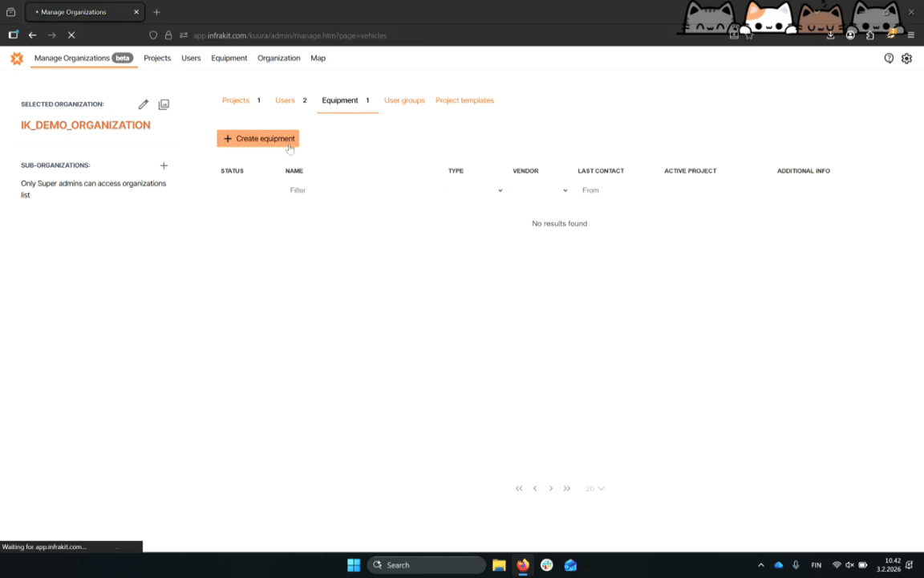Viewport: 924px width, 578px height.
Task: Go to next results page
Action: click(x=551, y=488)
